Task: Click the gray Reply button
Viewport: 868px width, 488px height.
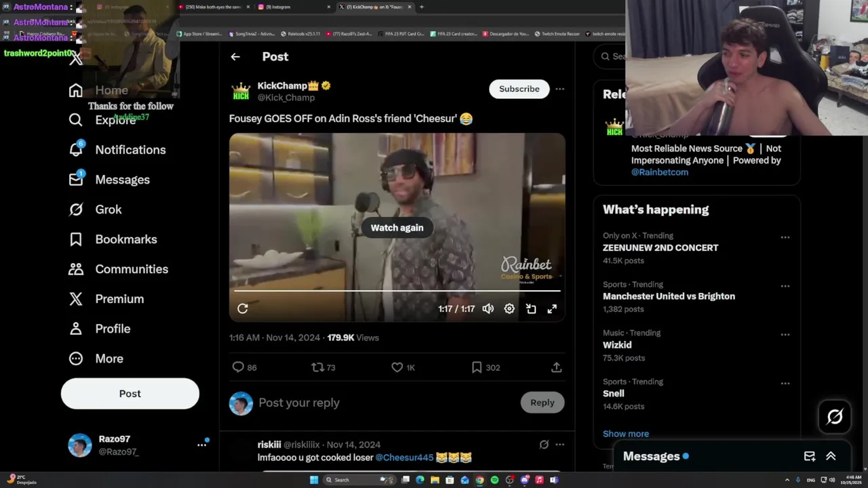Action: coord(542,403)
